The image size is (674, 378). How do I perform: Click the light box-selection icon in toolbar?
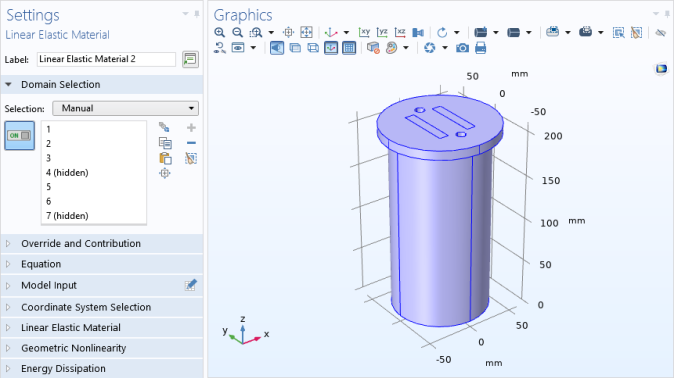(x=552, y=32)
